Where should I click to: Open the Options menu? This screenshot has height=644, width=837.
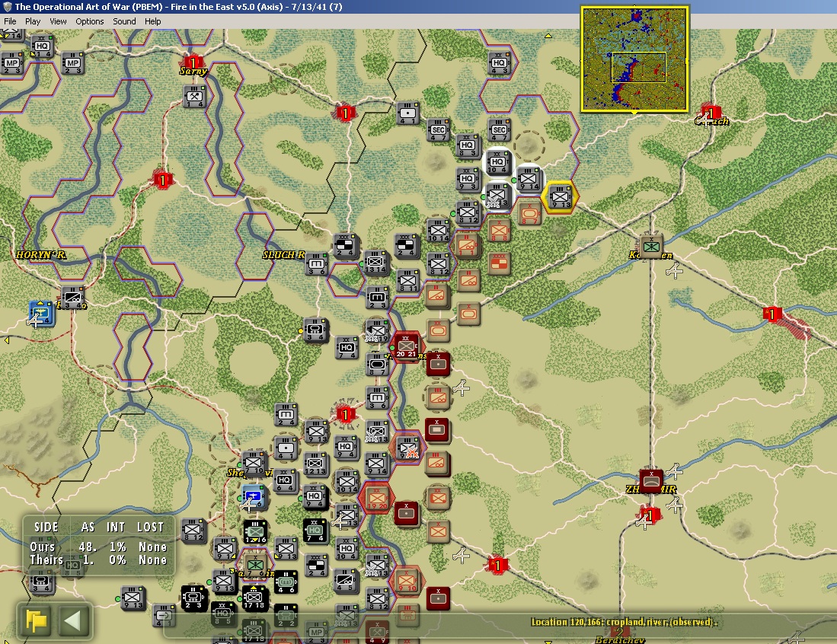90,21
